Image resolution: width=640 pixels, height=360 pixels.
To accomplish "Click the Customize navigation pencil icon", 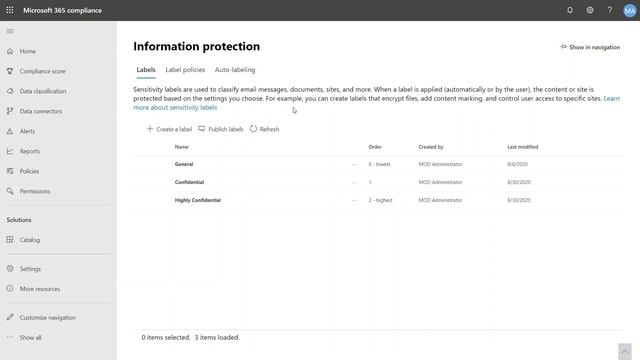I will 10,317.
